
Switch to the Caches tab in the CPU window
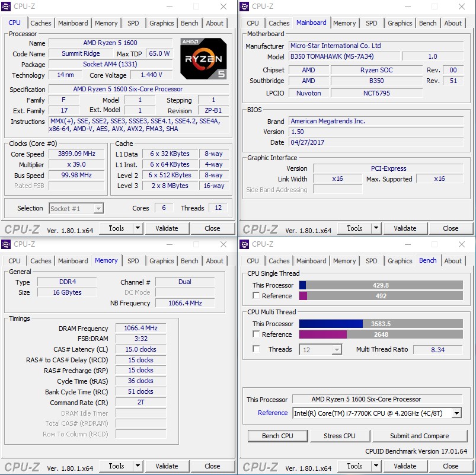click(x=41, y=23)
